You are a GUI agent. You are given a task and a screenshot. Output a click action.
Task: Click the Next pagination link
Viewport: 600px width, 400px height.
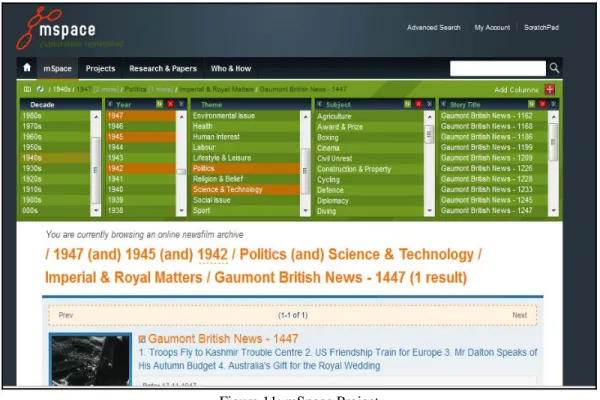click(x=519, y=315)
